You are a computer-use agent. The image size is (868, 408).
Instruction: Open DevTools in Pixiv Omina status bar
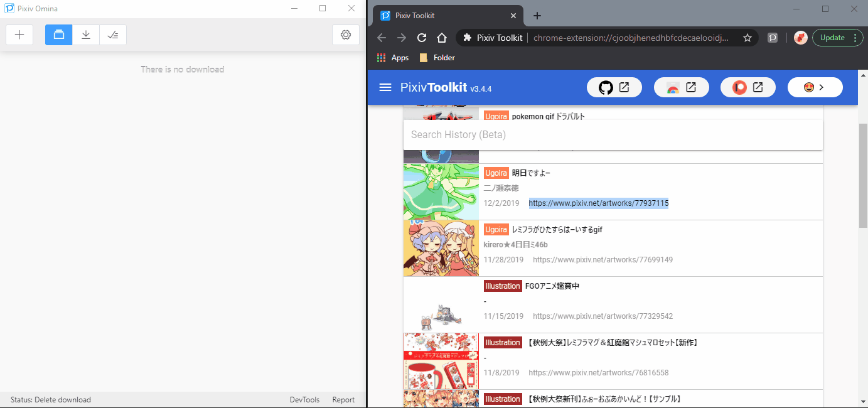click(x=304, y=400)
